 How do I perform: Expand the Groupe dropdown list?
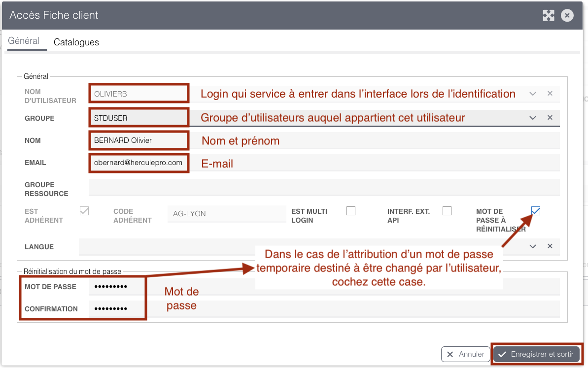(532, 118)
